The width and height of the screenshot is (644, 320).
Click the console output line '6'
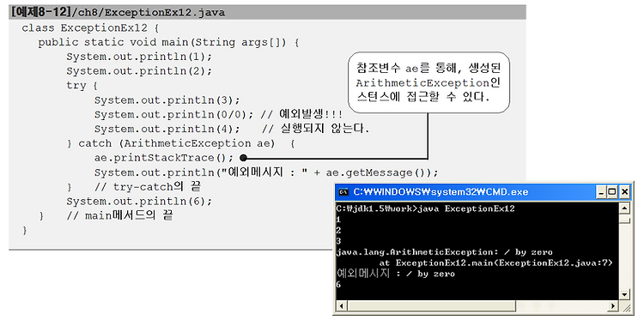click(x=338, y=284)
